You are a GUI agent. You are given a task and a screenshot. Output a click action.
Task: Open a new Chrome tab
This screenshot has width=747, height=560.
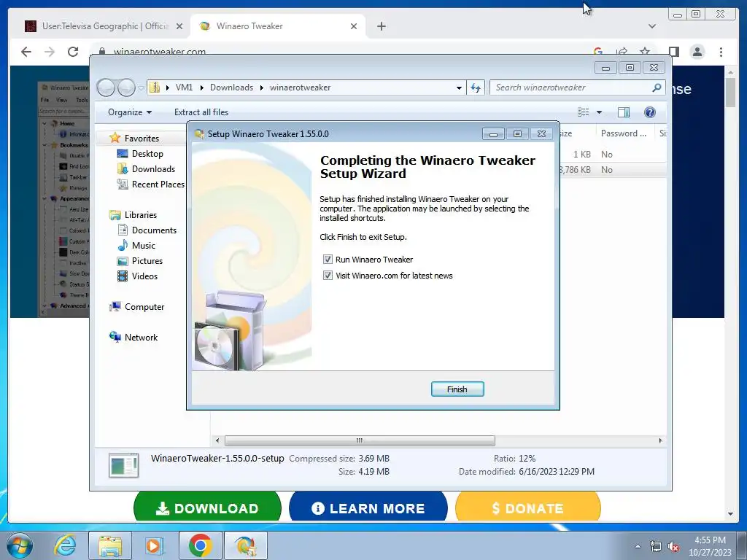pos(381,27)
